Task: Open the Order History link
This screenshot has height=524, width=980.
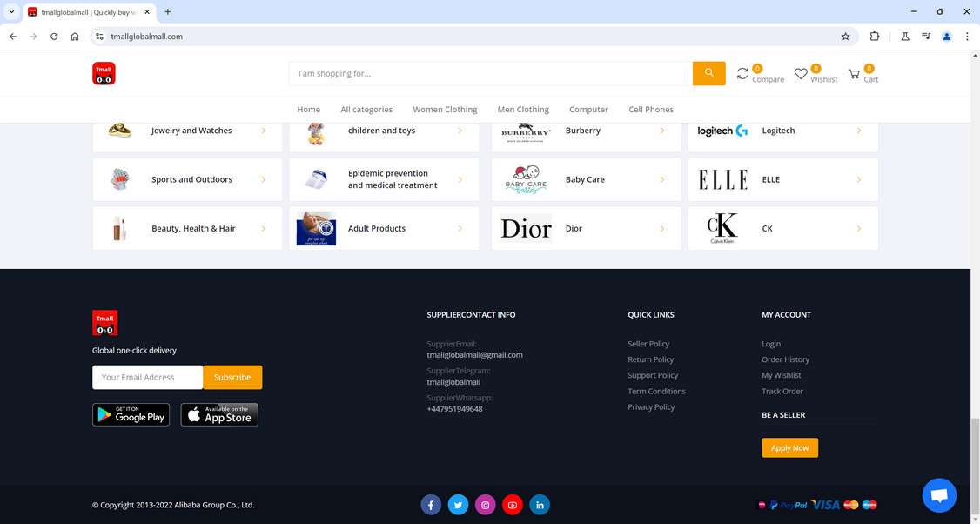Action: tap(786, 359)
